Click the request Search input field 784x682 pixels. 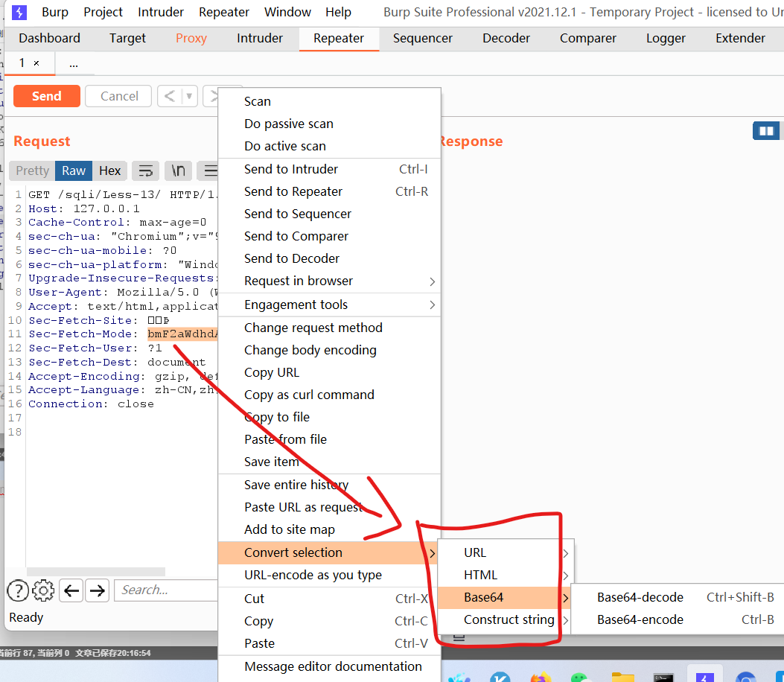tap(166, 590)
